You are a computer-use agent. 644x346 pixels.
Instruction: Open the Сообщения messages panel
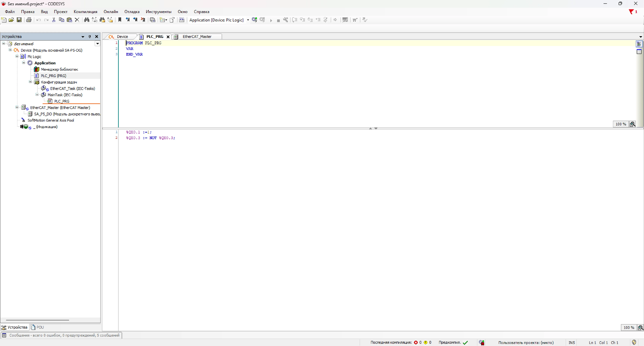coord(61,335)
